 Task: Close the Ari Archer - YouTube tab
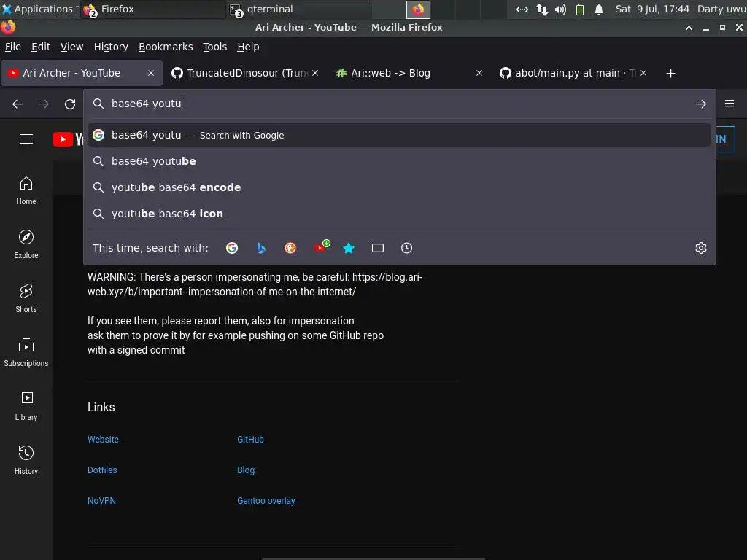[x=151, y=73]
